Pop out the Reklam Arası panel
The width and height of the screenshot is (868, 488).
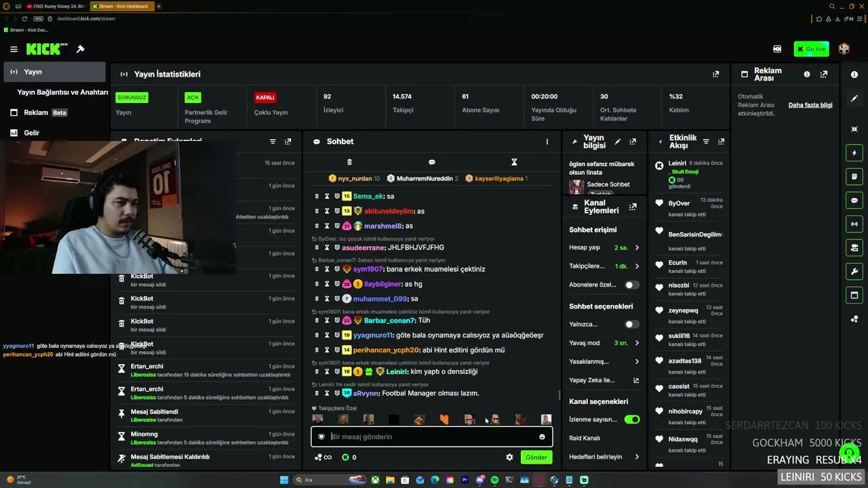coord(825,74)
